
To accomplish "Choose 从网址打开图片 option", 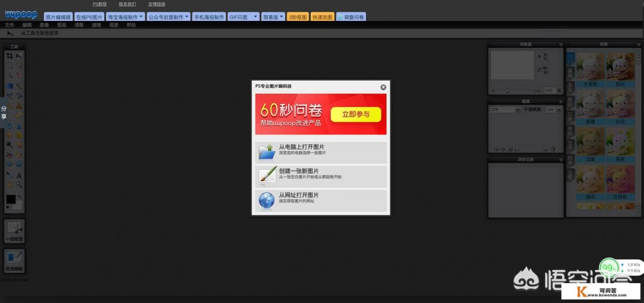I will [x=321, y=201].
